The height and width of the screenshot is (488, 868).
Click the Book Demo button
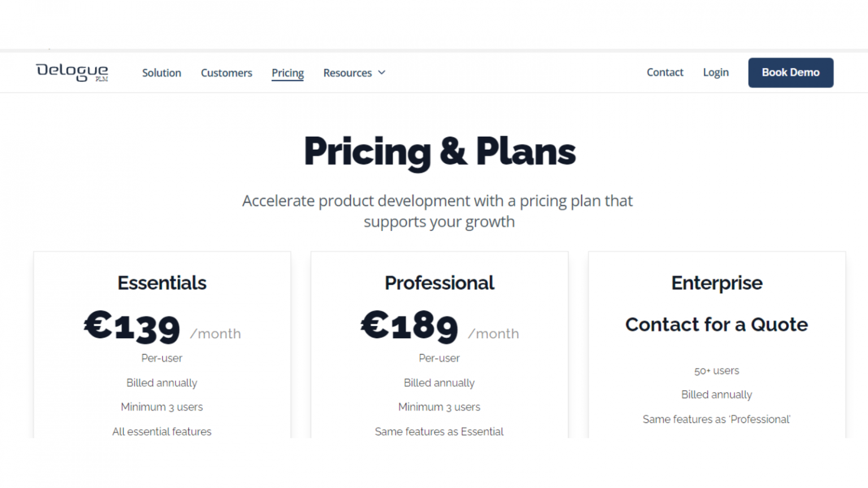click(790, 72)
